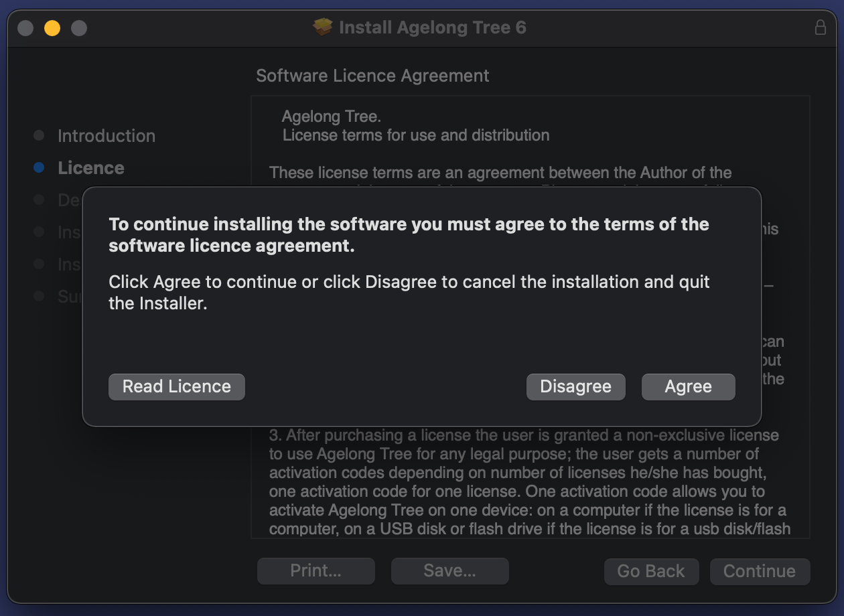Click the Print... button
The height and width of the screenshot is (616, 844).
tap(316, 571)
